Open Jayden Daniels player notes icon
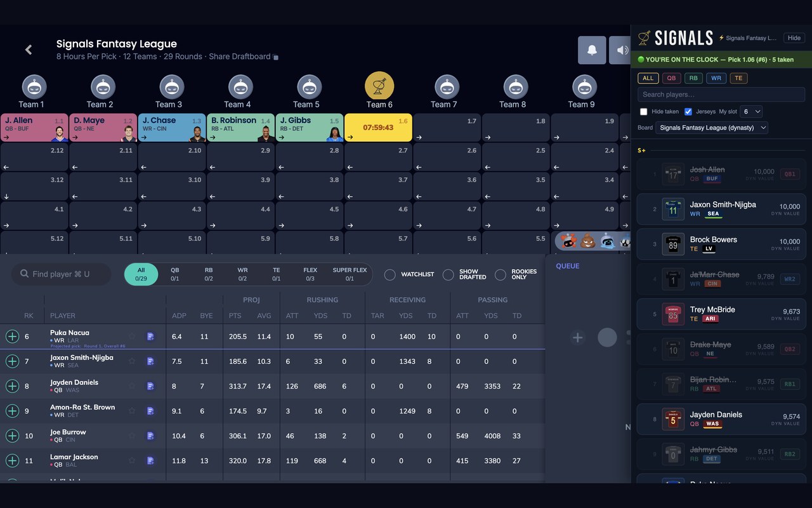Viewport: 812px width, 508px height. 150,386
